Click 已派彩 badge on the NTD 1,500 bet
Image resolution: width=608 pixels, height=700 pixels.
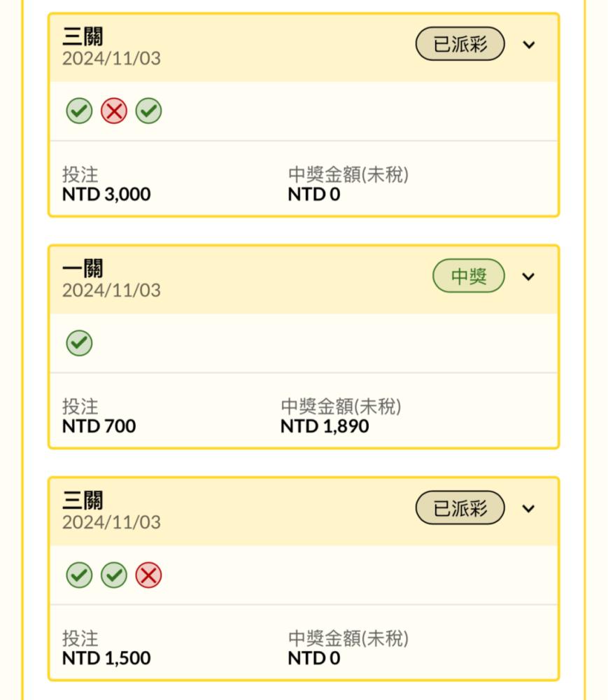coord(460,509)
